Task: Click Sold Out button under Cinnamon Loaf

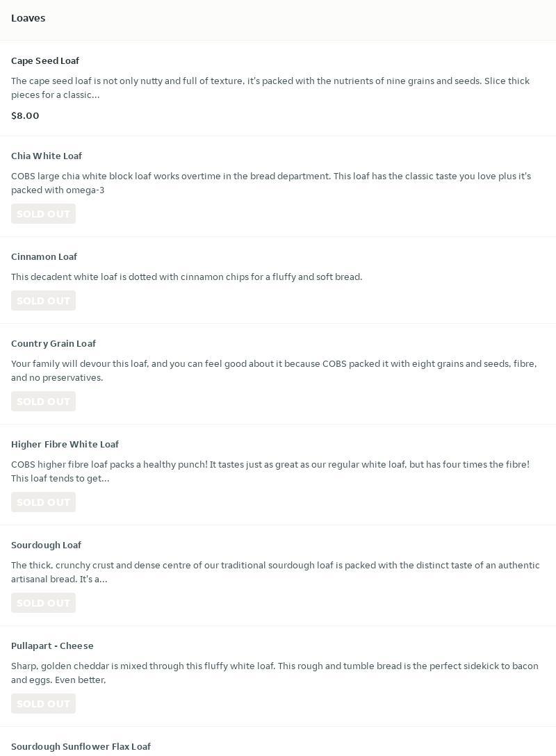Action: click(43, 301)
